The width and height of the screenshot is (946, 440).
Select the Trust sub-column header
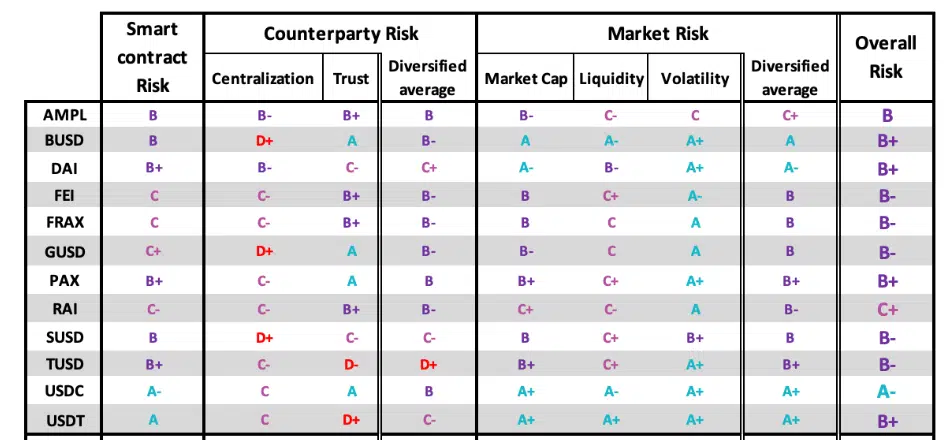351,79
